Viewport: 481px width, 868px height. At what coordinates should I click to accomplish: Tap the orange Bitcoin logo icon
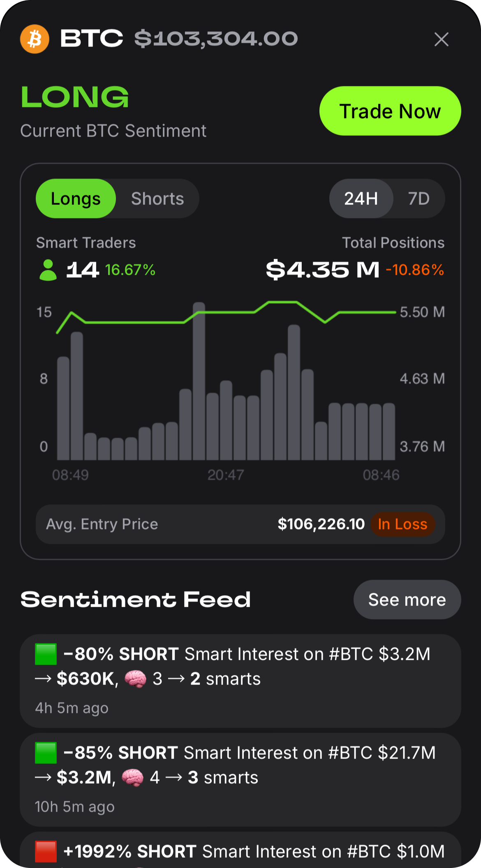35,39
